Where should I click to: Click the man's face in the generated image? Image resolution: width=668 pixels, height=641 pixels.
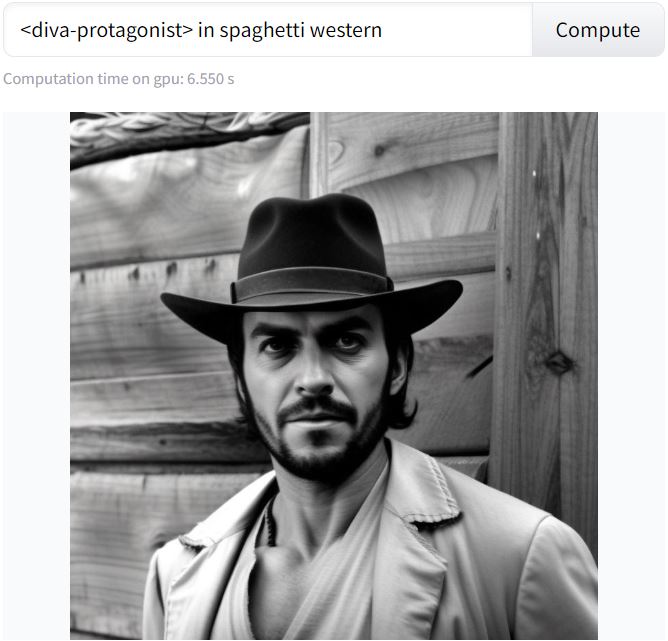tap(317, 383)
